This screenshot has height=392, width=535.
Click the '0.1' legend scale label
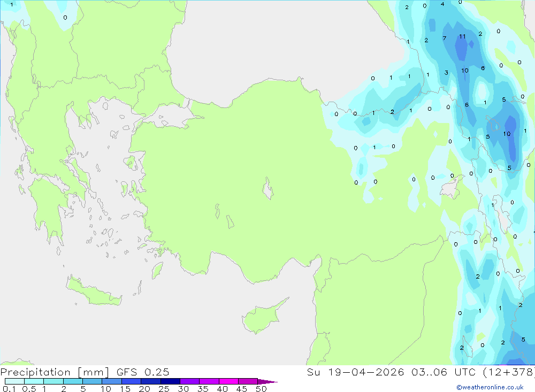point(9,389)
